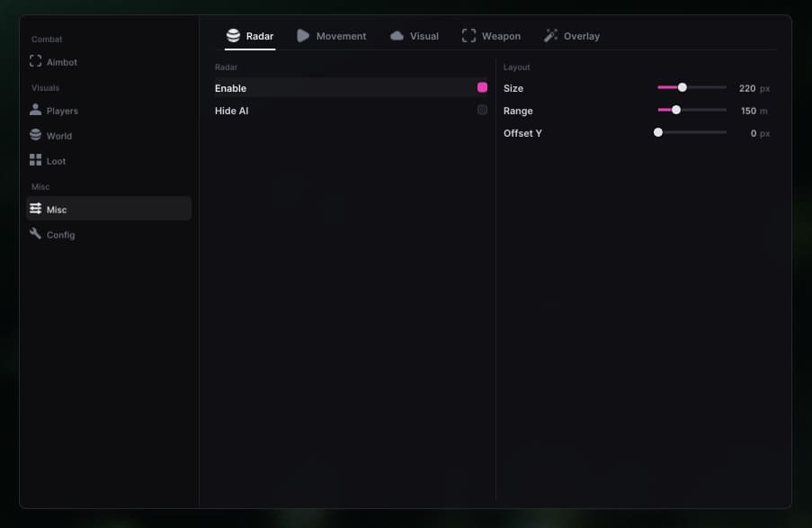Click the Size slider handle

(683, 87)
